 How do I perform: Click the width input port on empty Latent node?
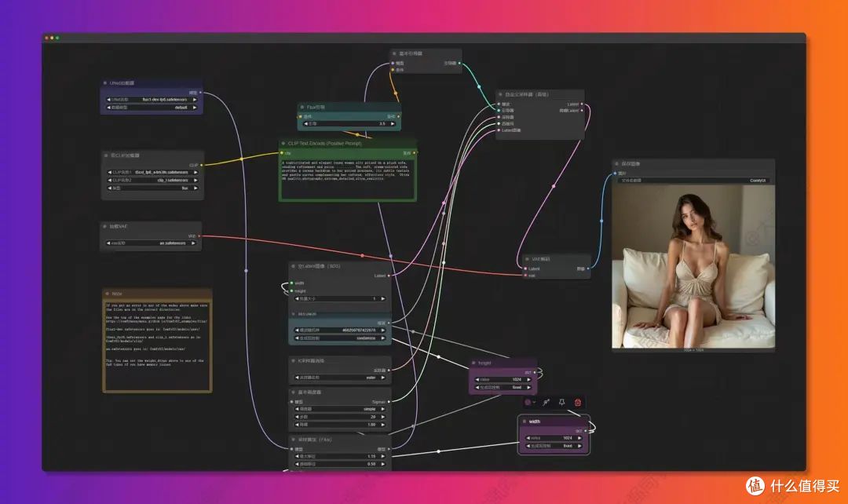[292, 283]
